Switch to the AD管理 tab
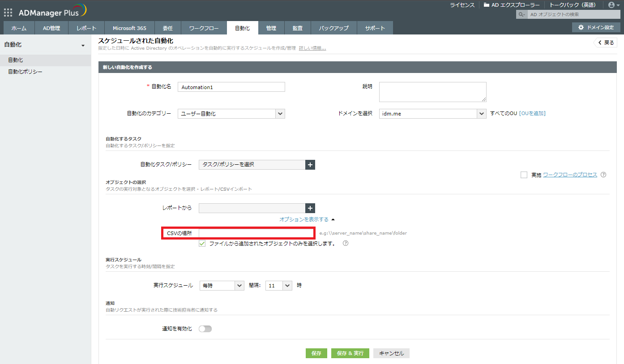624x364 pixels. tap(51, 28)
